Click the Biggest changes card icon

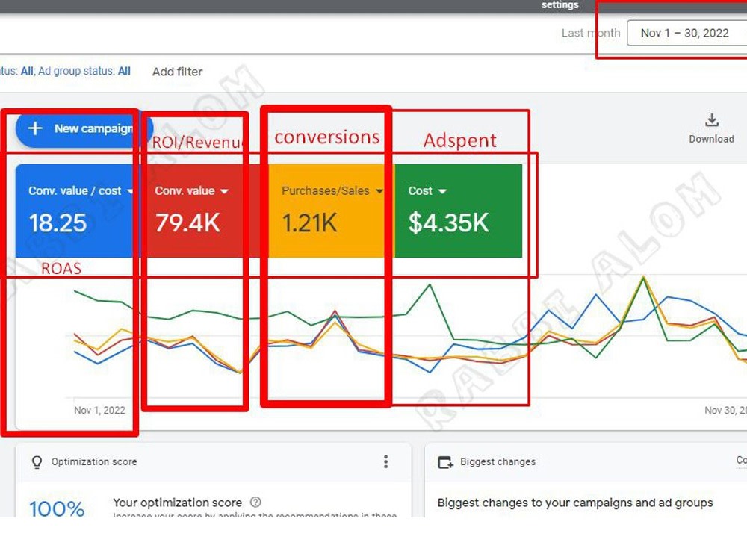click(445, 462)
